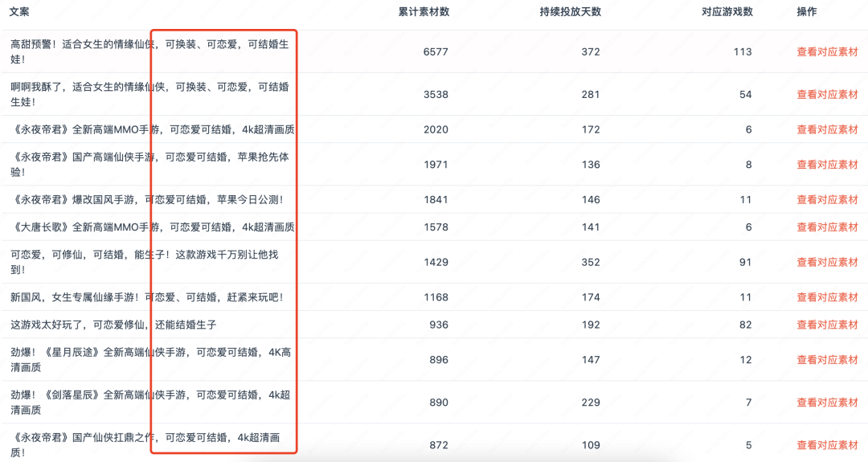Open 查看对应素材 in the 2020 materials row
The width and height of the screenshot is (868, 462).
tap(827, 129)
